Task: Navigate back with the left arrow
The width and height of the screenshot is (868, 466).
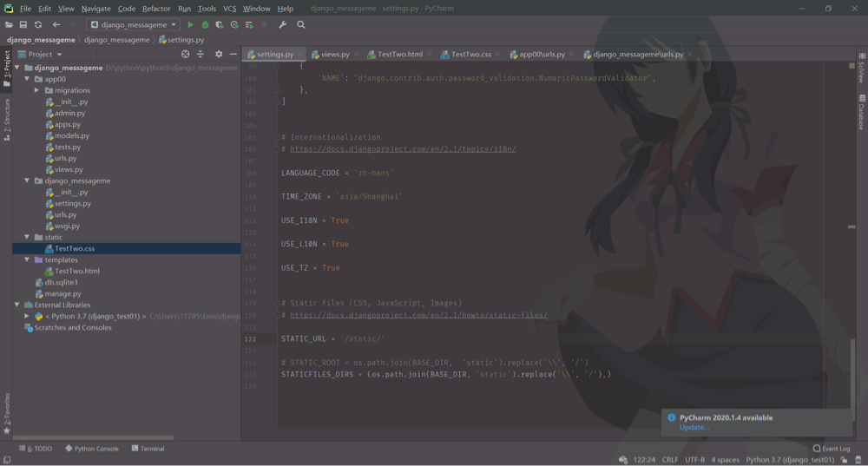Action: (x=56, y=25)
